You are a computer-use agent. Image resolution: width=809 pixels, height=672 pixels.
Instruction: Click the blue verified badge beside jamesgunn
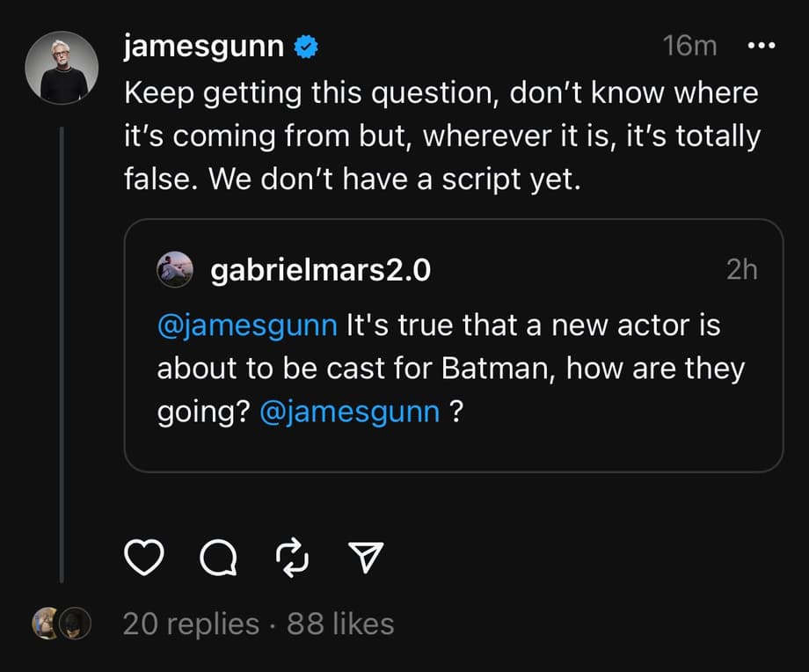pyautogui.click(x=306, y=47)
